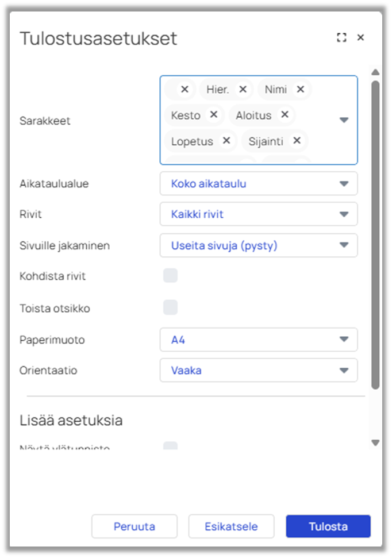Expand the Sarakkeet column list dropdown
The image size is (392, 558).
(344, 120)
